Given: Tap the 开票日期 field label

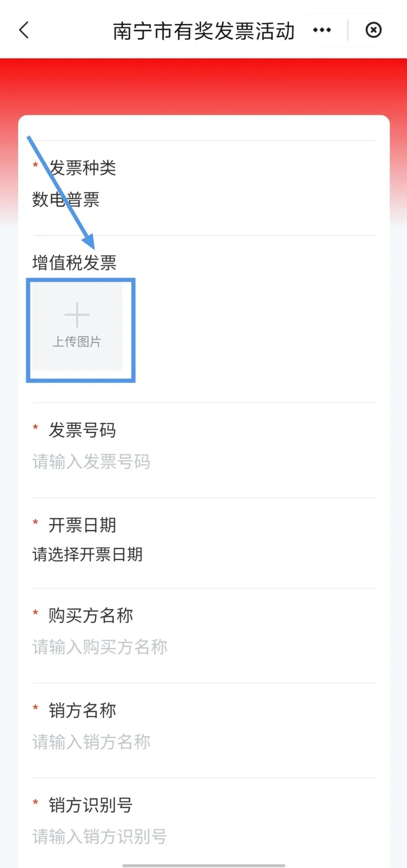Looking at the screenshot, I should [x=83, y=525].
